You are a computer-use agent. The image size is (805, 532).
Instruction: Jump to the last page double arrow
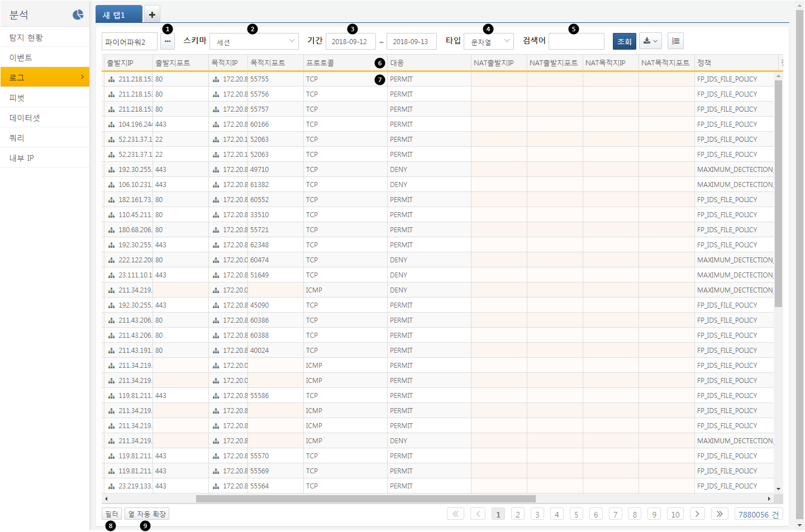720,514
